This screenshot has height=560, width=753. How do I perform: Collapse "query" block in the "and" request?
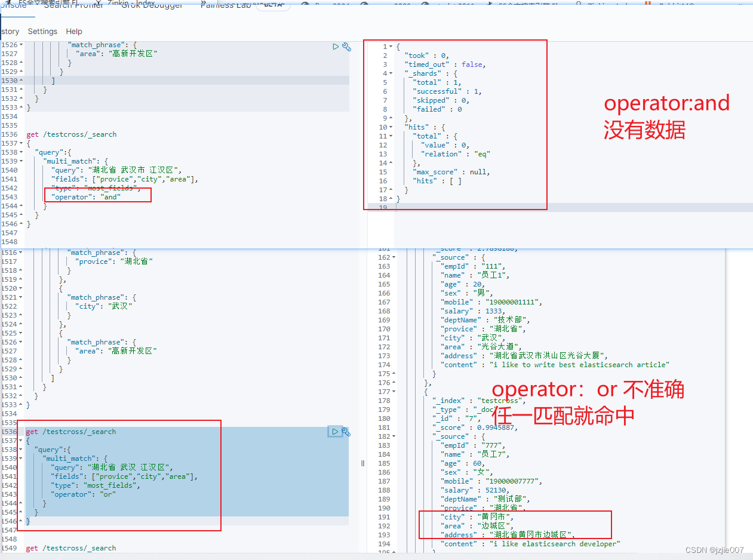click(21, 152)
